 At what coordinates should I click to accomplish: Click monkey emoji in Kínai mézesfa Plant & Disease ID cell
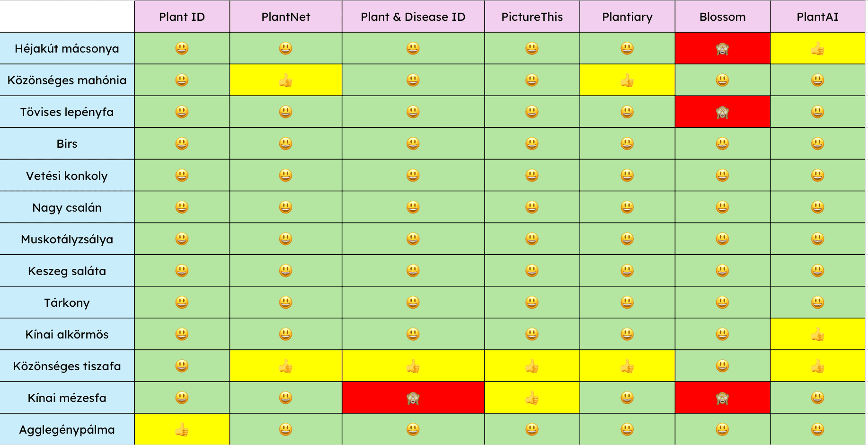tap(413, 398)
